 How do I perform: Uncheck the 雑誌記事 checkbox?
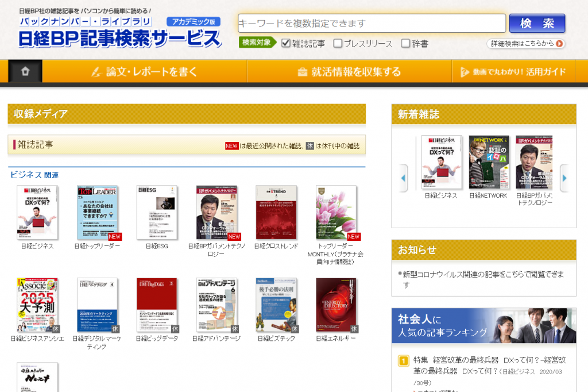click(286, 43)
